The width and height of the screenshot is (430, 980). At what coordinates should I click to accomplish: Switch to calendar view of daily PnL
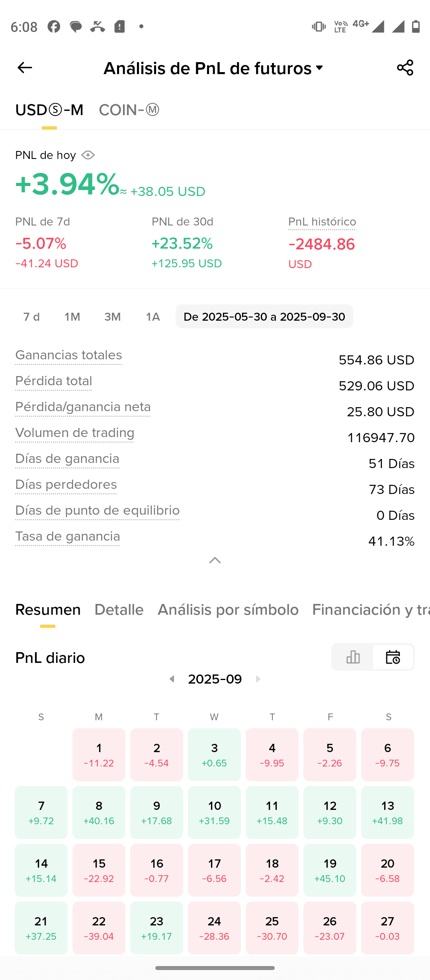tap(393, 657)
